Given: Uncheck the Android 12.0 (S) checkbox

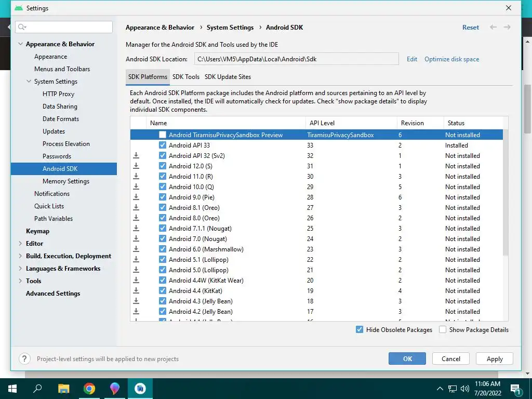Looking at the screenshot, I should [163, 166].
